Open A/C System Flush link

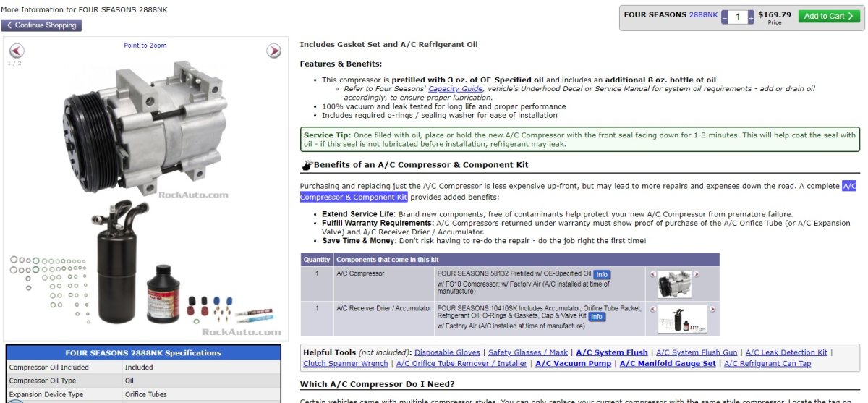pyautogui.click(x=612, y=352)
